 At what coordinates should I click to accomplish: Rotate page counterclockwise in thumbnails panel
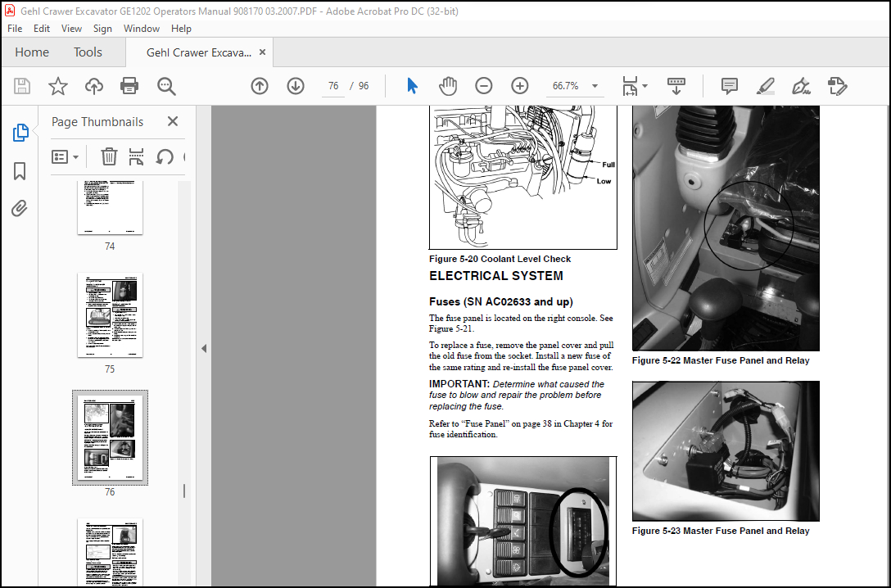click(x=165, y=156)
